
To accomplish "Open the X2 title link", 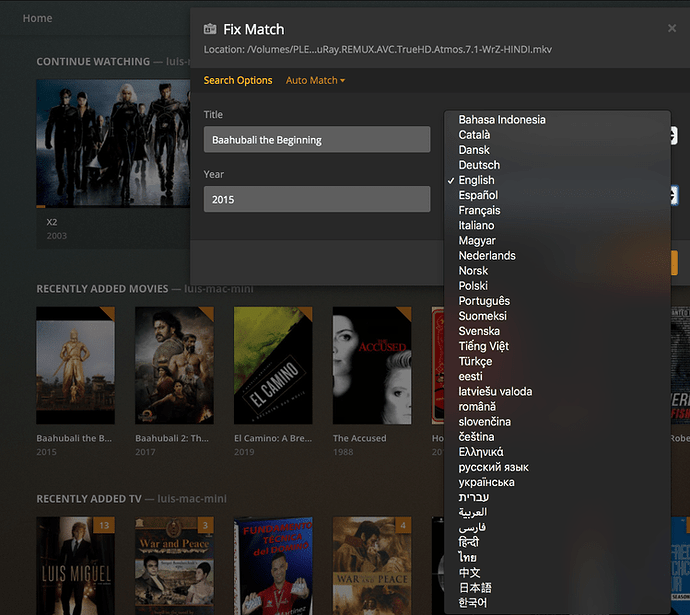I will click(x=52, y=222).
